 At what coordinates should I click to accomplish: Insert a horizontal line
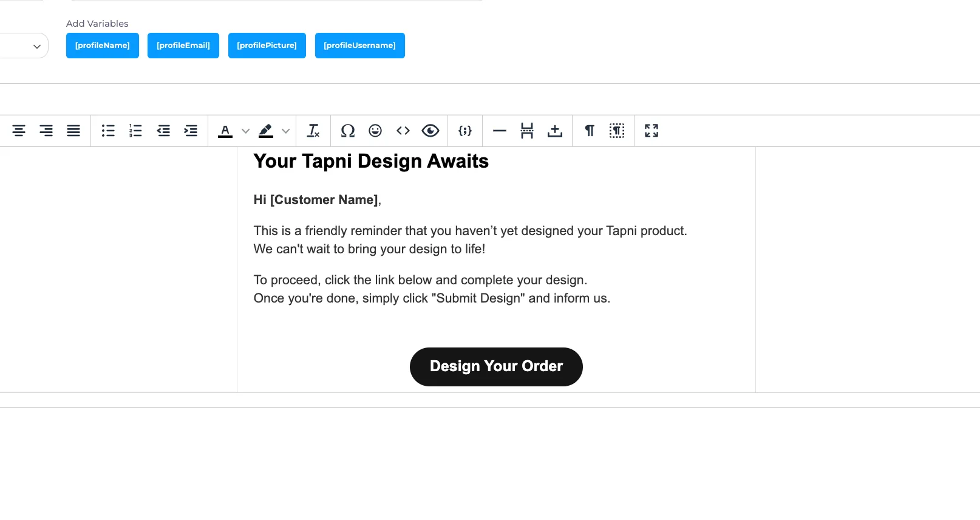point(500,131)
